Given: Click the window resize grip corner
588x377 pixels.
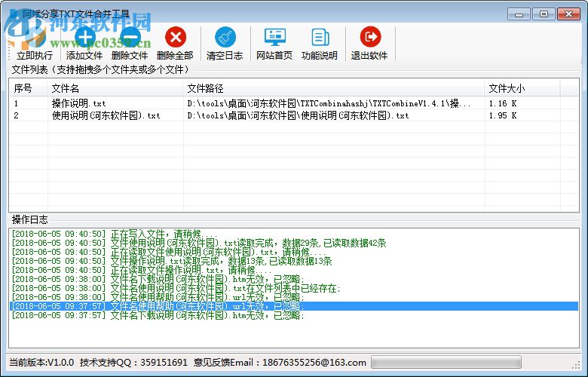Looking at the screenshot, I should [576, 365].
